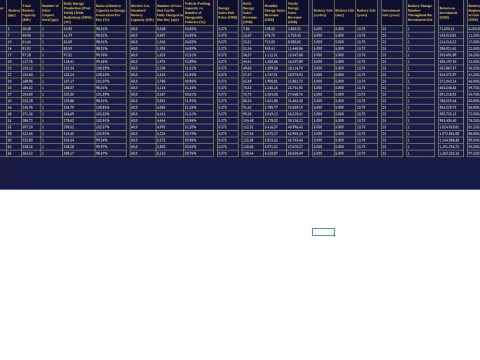The image size is (480, 360).
Task: Click the 'Investment Life (year)' header
Action: (392, 13)
